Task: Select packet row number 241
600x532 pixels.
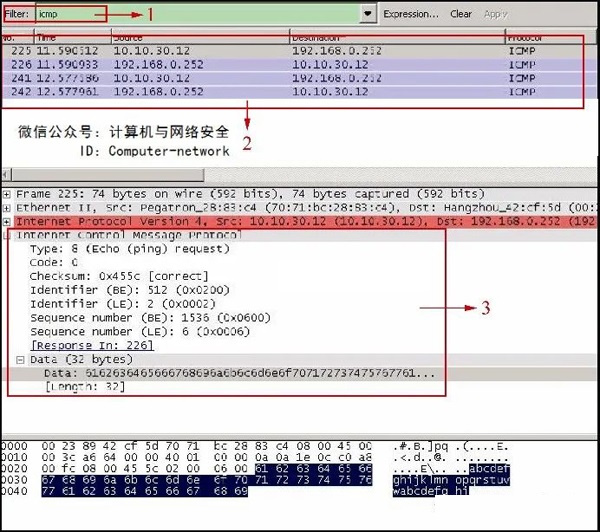Action: [300, 78]
